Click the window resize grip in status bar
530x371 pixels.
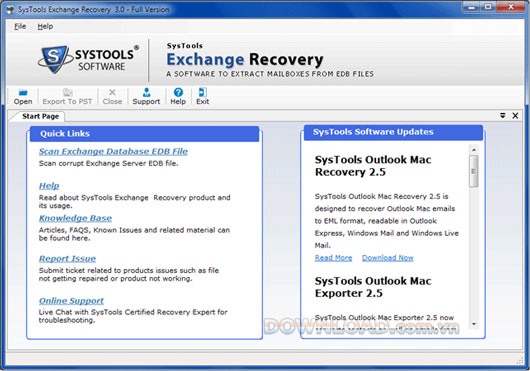(520, 361)
